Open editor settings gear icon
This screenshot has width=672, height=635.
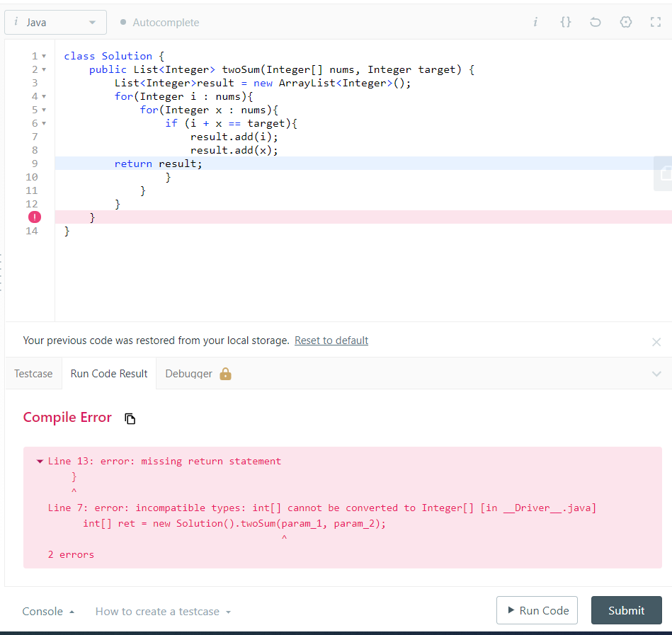pos(626,22)
